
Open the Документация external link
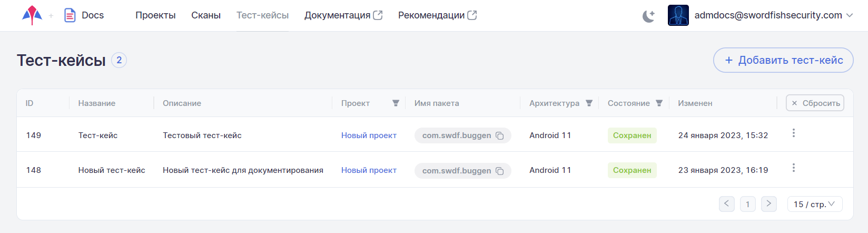click(343, 15)
